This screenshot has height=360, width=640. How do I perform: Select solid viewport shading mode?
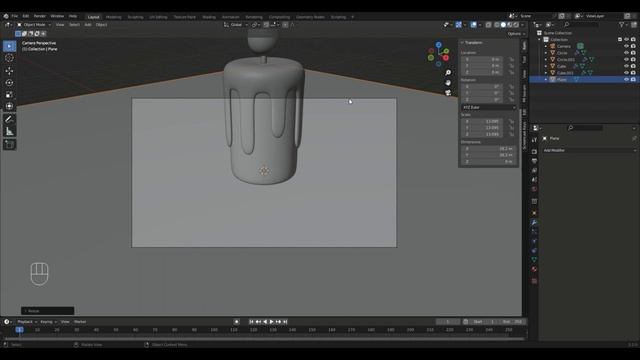point(503,25)
